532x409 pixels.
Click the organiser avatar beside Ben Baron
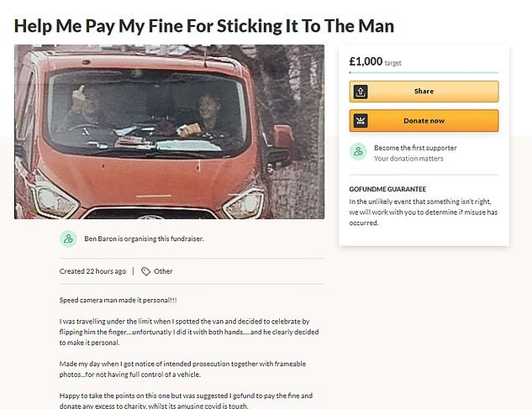68,239
